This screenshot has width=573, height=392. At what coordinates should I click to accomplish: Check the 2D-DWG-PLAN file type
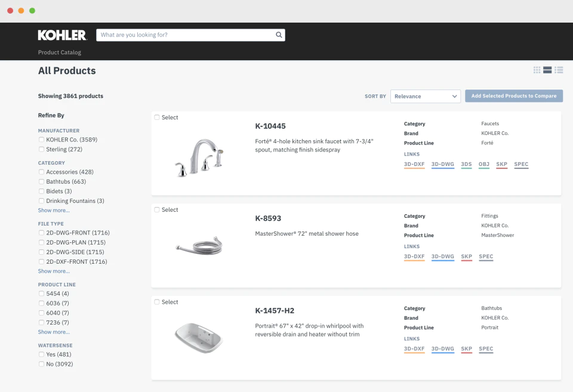tap(41, 242)
